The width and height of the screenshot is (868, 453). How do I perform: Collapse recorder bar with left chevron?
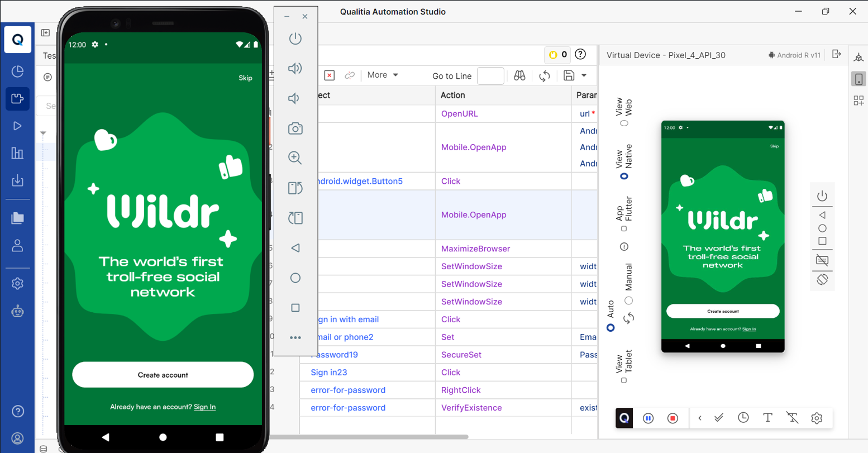click(x=700, y=418)
